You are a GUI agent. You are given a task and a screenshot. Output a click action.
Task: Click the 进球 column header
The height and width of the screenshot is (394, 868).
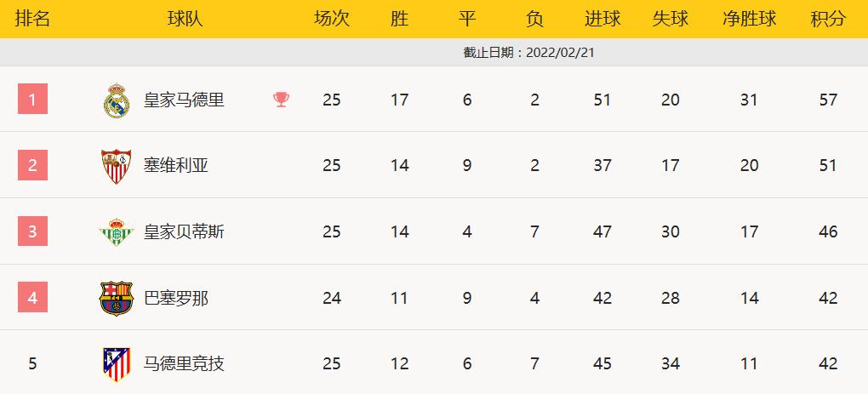click(x=602, y=19)
